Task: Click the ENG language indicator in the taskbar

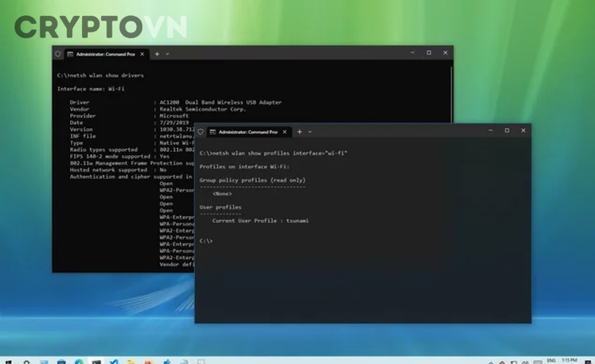Action: [551, 360]
